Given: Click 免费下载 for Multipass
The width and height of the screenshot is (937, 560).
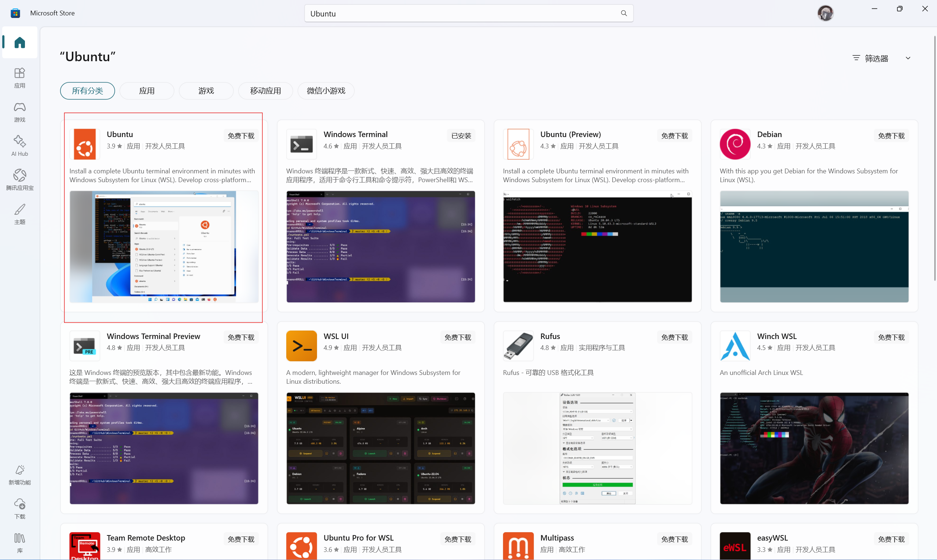Looking at the screenshot, I should pos(675,539).
